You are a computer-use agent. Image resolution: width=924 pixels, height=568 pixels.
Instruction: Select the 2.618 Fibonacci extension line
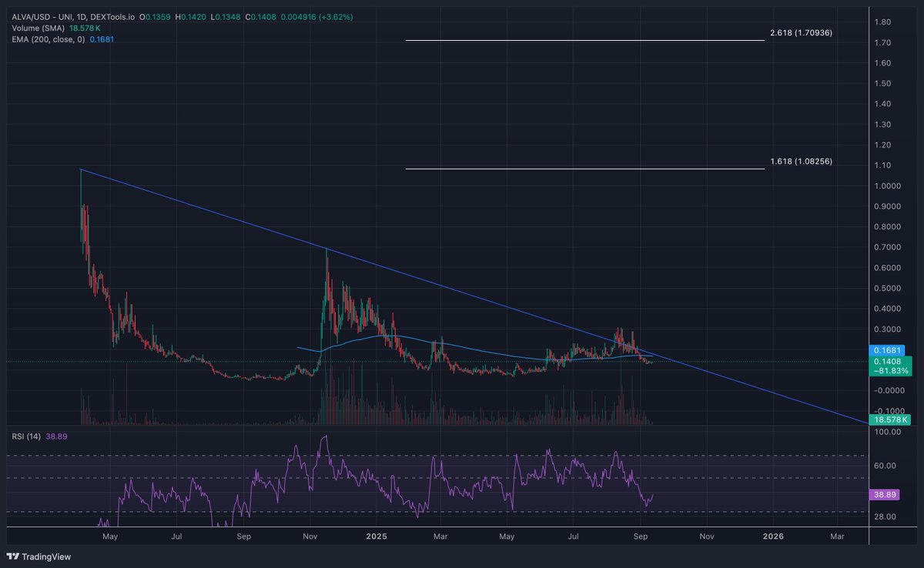(585, 40)
